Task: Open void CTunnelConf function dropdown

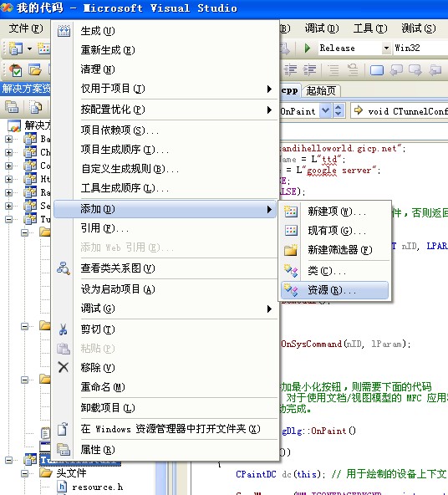Action: [x=400, y=111]
